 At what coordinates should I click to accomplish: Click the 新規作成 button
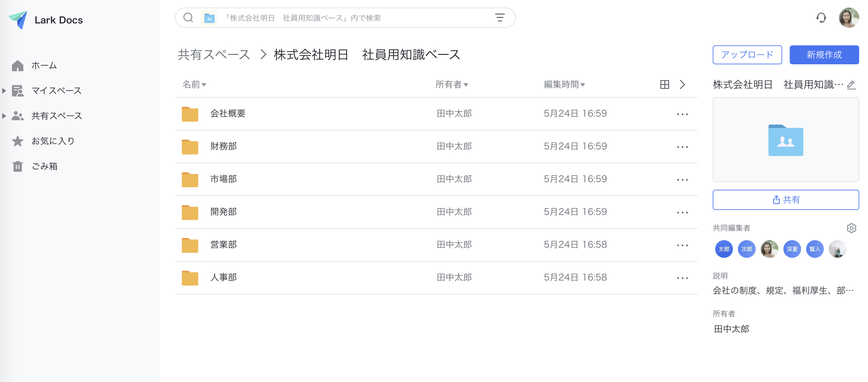pos(824,55)
